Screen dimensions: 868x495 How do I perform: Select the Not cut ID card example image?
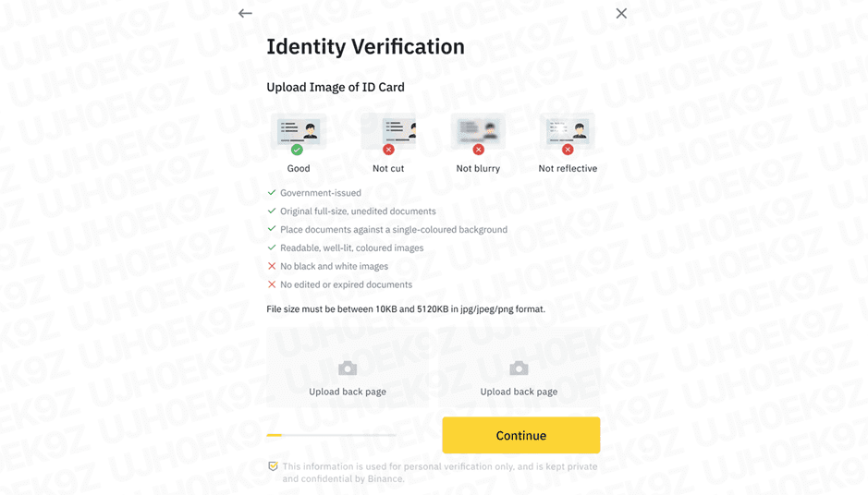389,130
